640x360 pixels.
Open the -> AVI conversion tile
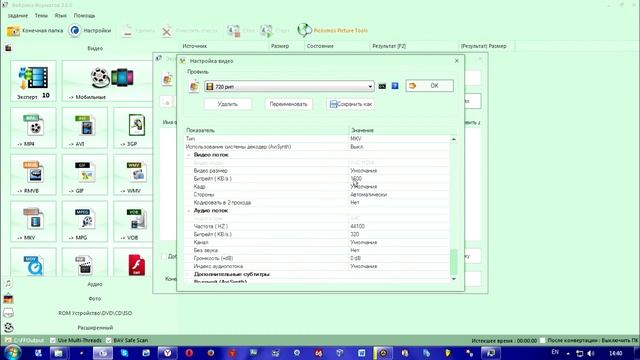[x=85, y=128]
